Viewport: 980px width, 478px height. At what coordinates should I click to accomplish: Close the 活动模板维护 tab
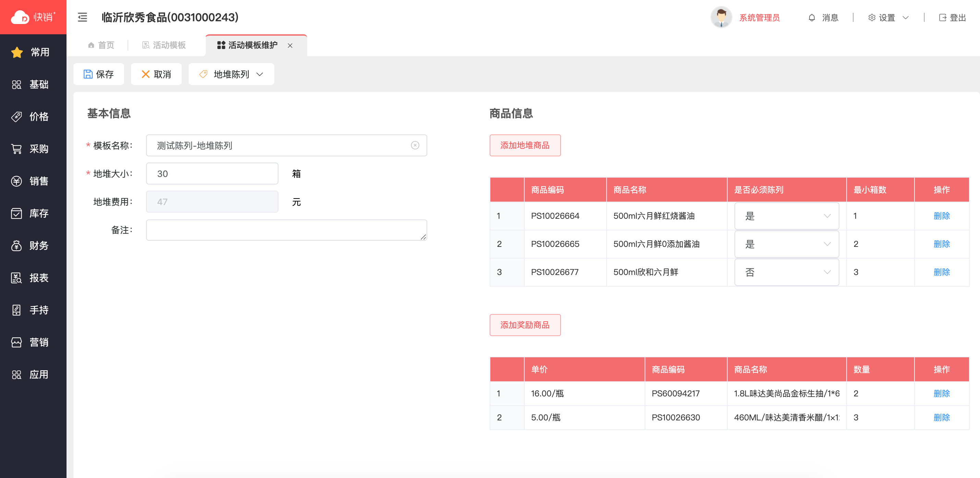pyautogui.click(x=290, y=45)
